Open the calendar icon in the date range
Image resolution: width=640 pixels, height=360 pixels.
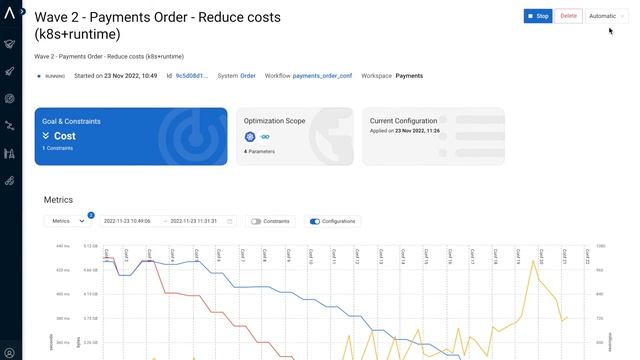coord(229,221)
